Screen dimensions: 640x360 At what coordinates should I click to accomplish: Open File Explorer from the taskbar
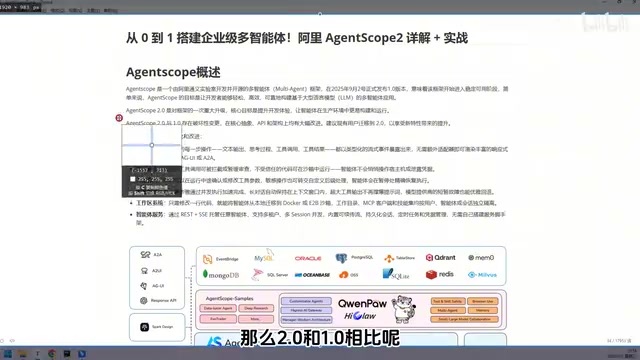tap(22, 354)
